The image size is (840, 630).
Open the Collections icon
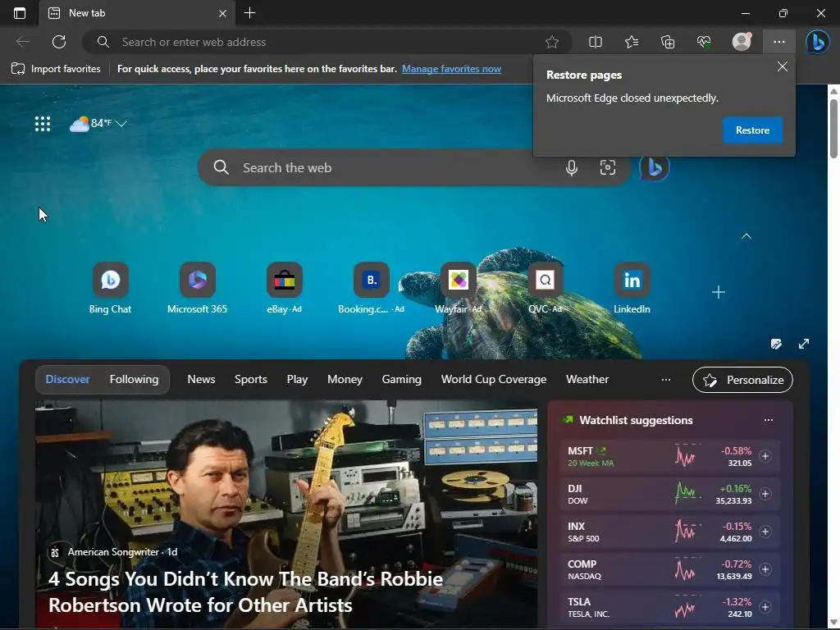(668, 42)
